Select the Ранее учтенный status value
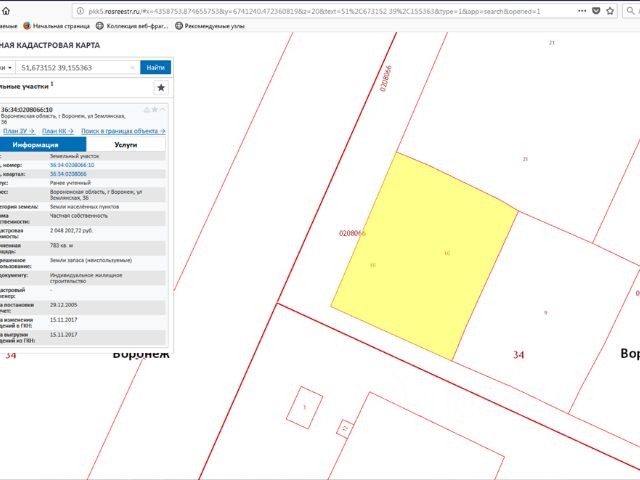This screenshot has width=640, height=480. pos(70,183)
